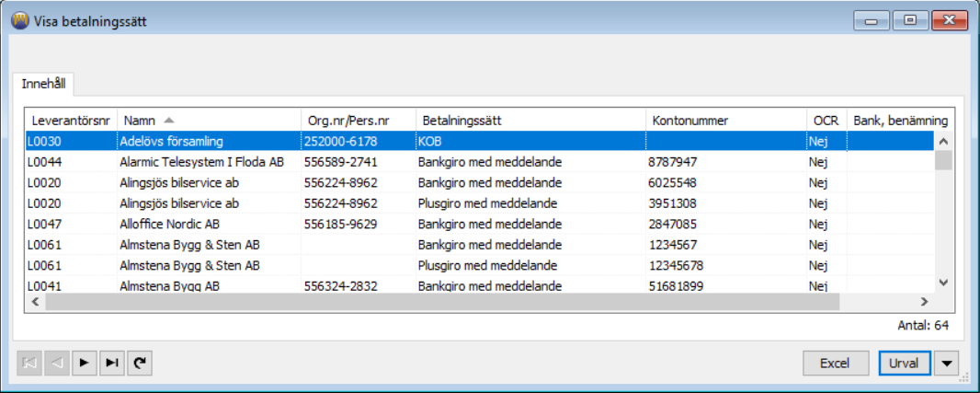Click the Bank, benämning column header
This screenshot has width=980, height=393.
click(x=901, y=120)
